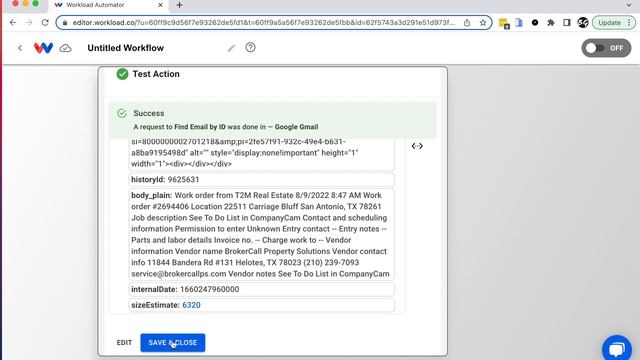This screenshot has width=640, height=360.
Task: Select the internalDate 1660247960000 field
Action: pyautogui.click(x=262, y=289)
